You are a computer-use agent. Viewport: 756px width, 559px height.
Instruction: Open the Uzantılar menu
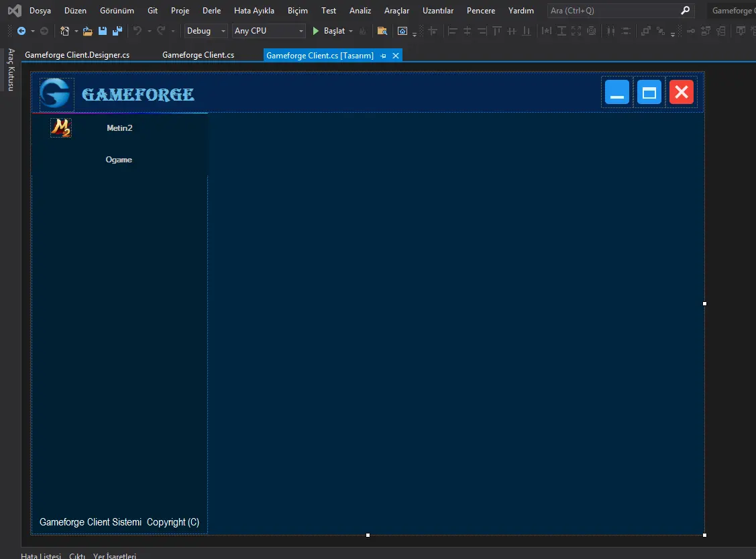tap(438, 11)
